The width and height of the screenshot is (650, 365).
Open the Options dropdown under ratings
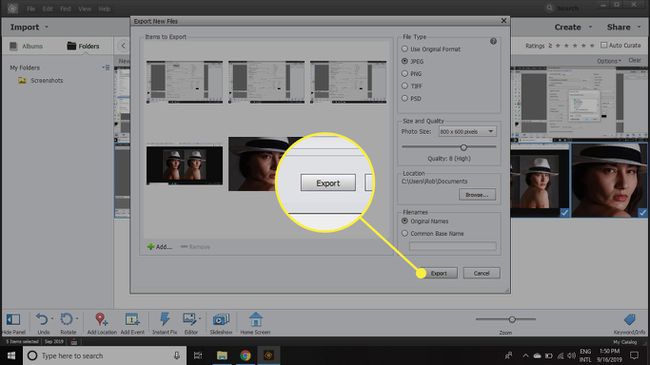(609, 61)
